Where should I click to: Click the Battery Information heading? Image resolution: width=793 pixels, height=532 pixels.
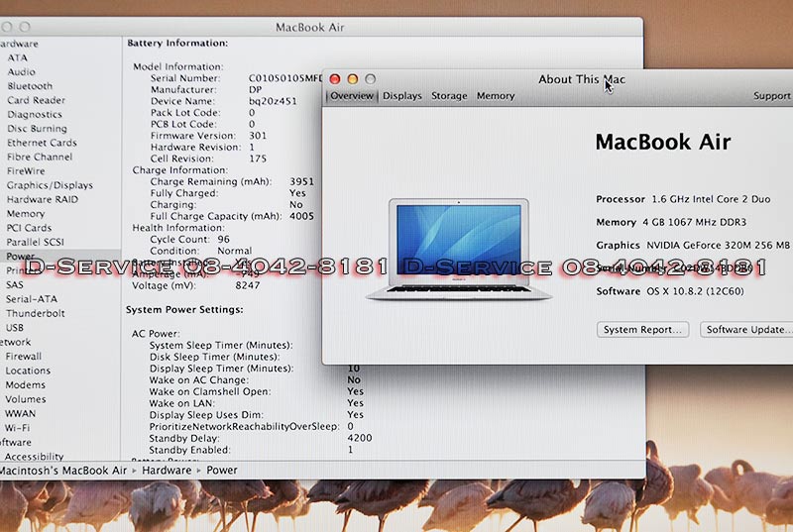click(177, 43)
